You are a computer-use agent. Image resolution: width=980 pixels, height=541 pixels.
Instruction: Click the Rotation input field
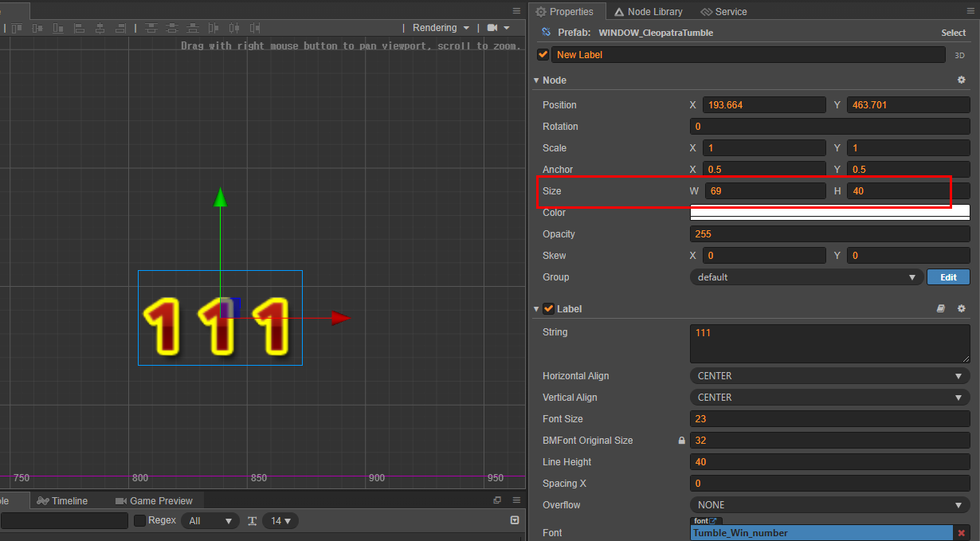tap(829, 127)
